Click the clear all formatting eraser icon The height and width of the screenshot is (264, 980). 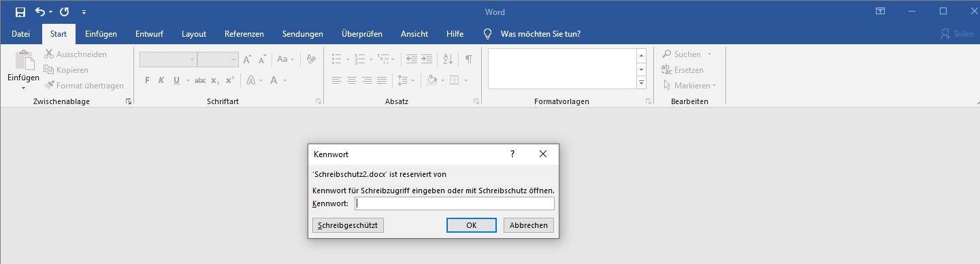coord(312,59)
